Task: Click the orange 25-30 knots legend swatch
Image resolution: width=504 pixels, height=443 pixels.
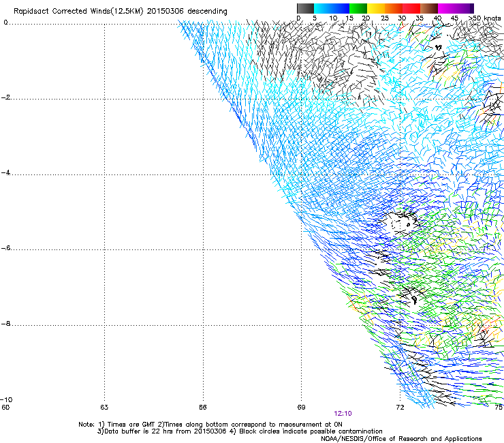Action: [x=394, y=8]
